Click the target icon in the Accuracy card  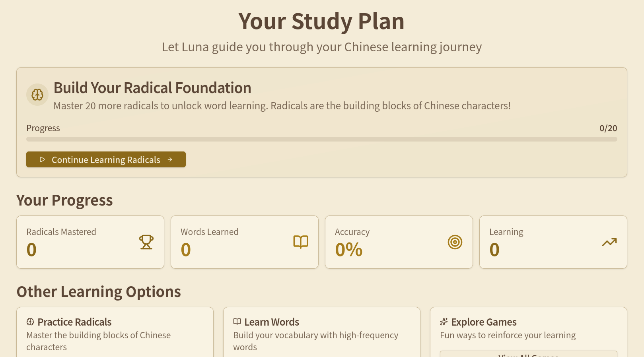455,242
